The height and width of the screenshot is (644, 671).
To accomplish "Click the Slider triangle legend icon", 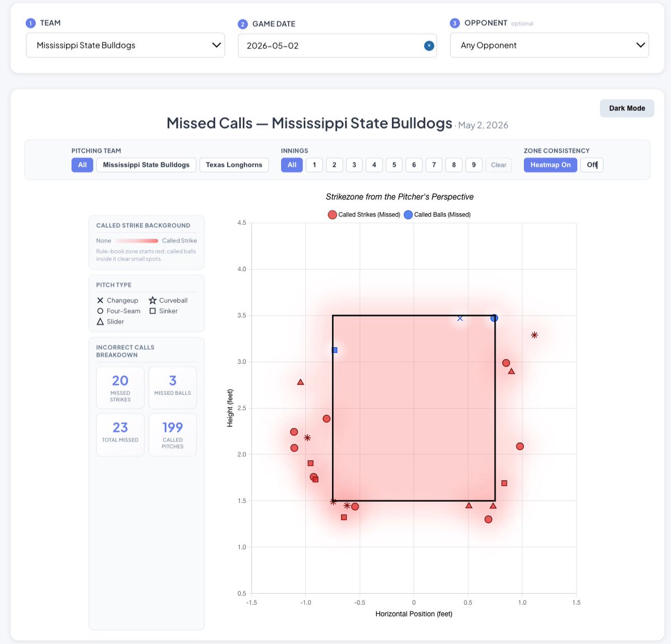I will [100, 322].
